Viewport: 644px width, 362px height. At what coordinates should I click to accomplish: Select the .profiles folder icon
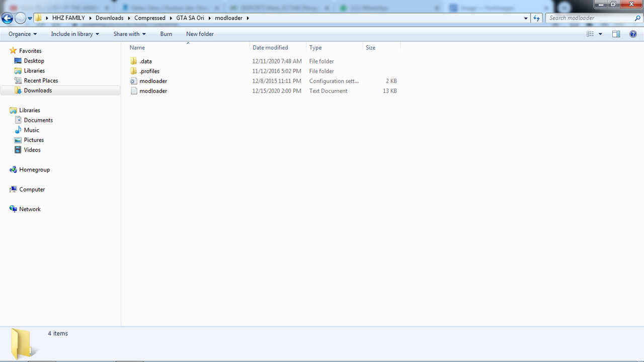[x=133, y=71]
